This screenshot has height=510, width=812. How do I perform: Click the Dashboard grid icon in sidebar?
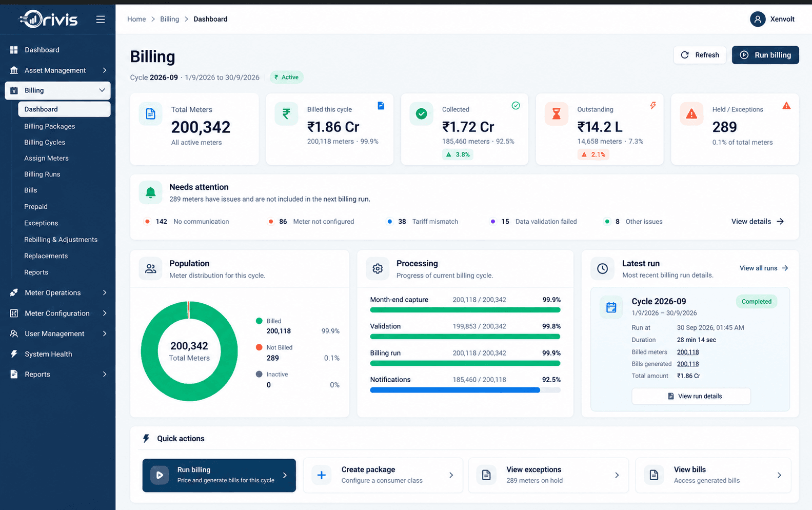click(14, 50)
